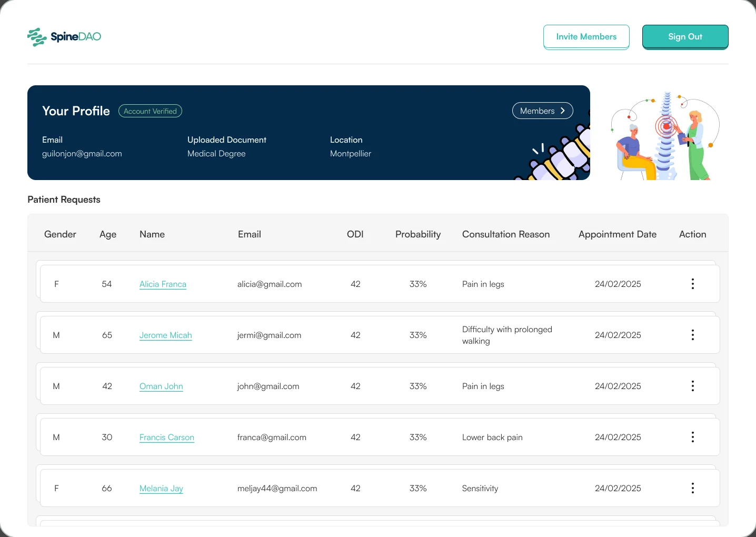The width and height of the screenshot is (756, 537).
Task: Open actions menu for Francis Carson
Action: (x=692, y=437)
